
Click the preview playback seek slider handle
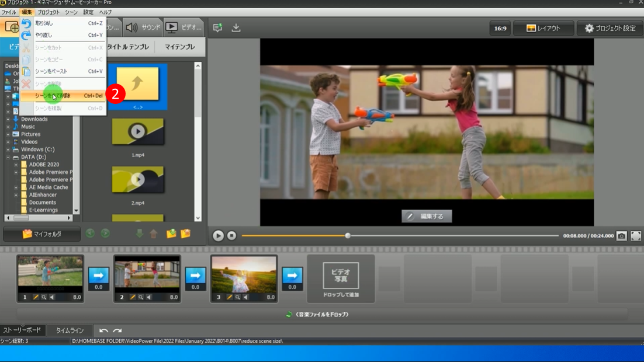348,236
